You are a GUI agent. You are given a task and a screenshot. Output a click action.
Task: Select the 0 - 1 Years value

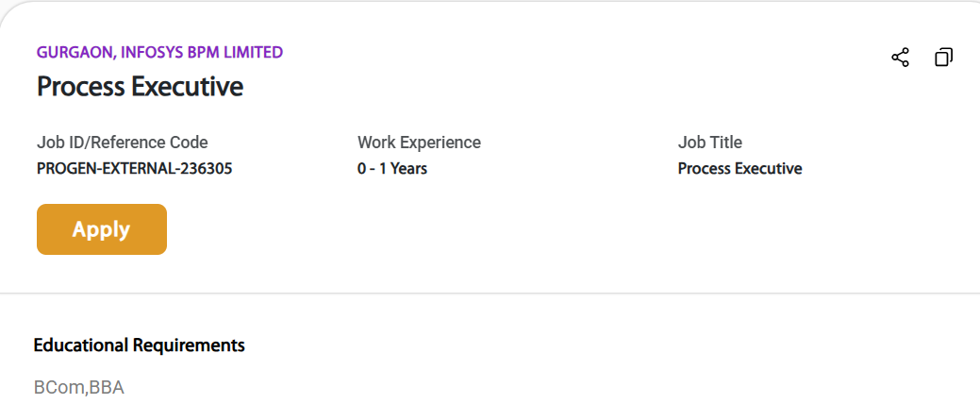coord(392,169)
